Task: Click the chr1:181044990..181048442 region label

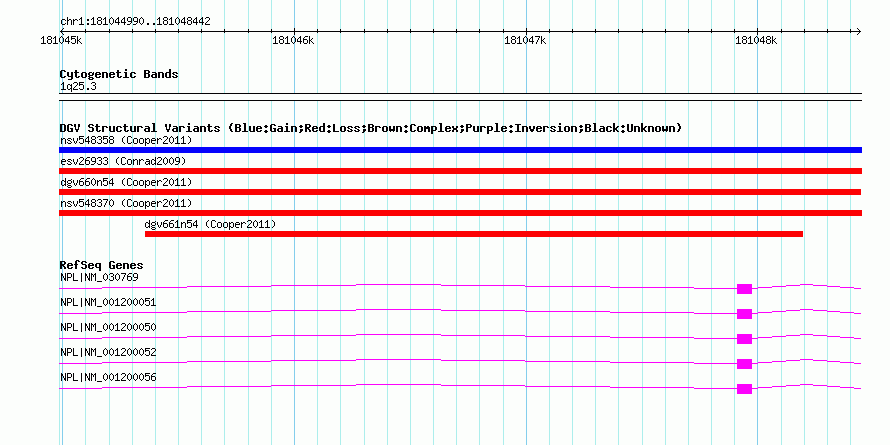Action: (x=135, y=22)
